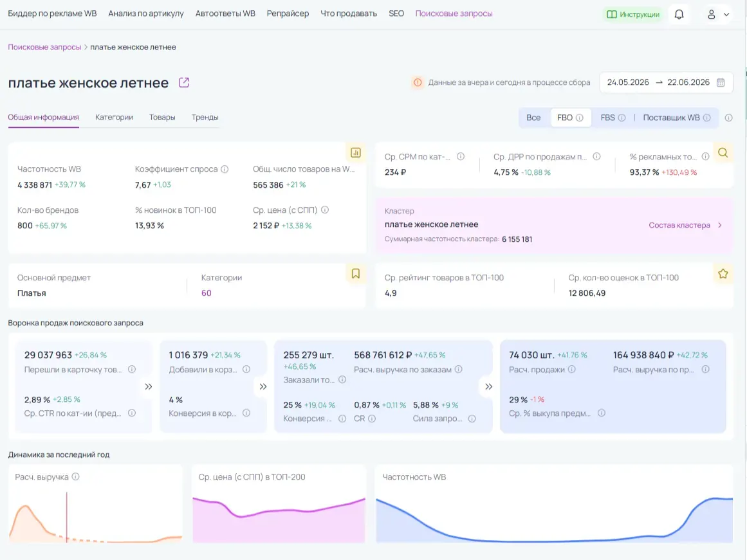
Task: Switch to Товары tab
Action: coord(162,117)
